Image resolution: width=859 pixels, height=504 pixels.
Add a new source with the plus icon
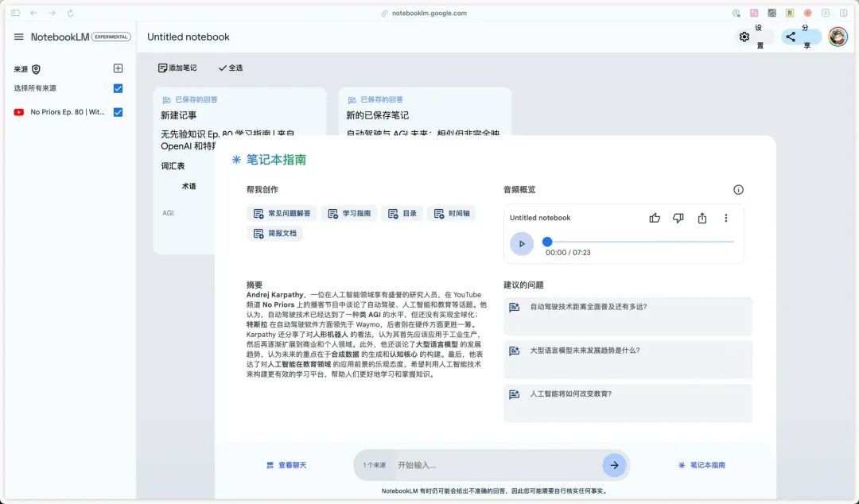coord(118,68)
